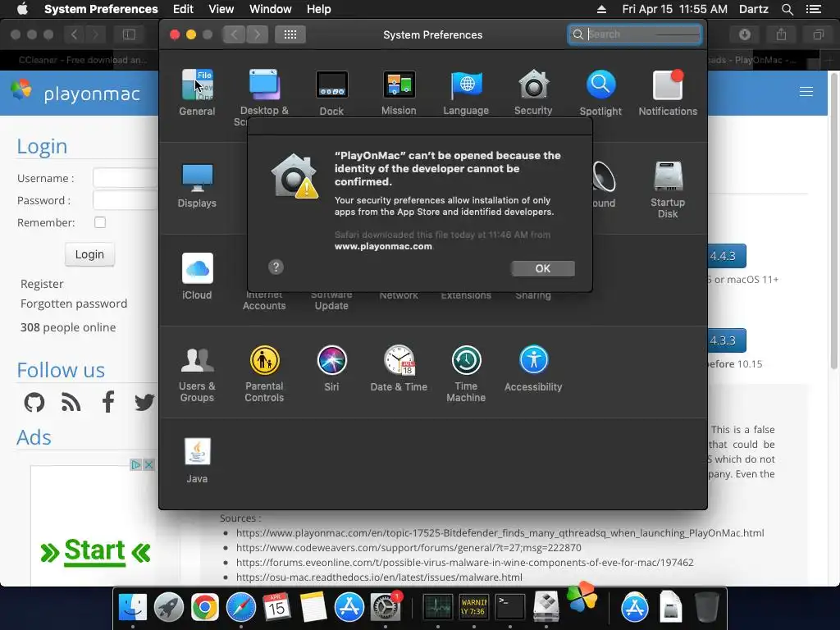Image resolution: width=840 pixels, height=630 pixels.
Task: Open the View menu
Action: pos(221,9)
